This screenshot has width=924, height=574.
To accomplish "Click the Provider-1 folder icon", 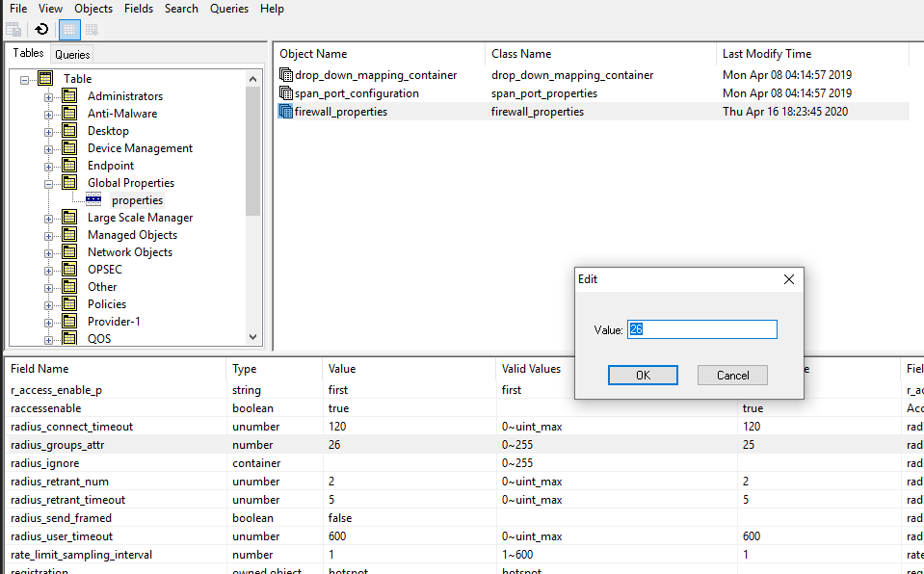I will click(x=69, y=321).
